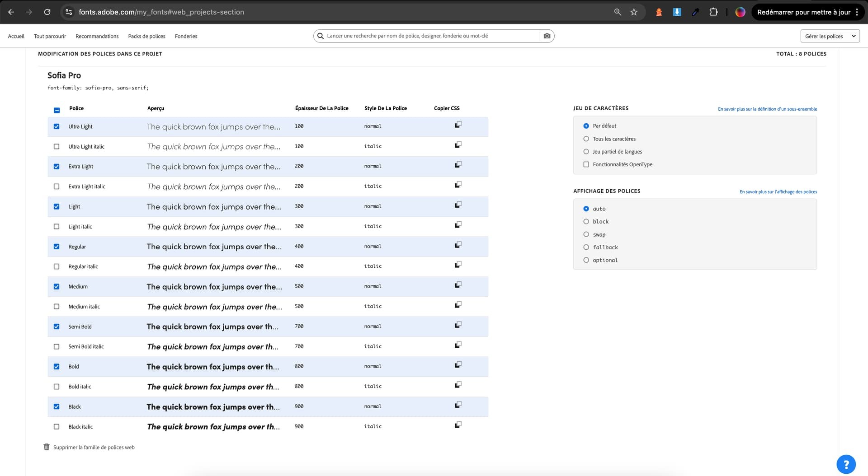
Task: Copy CSS for Extra Light font
Action: 458,165
